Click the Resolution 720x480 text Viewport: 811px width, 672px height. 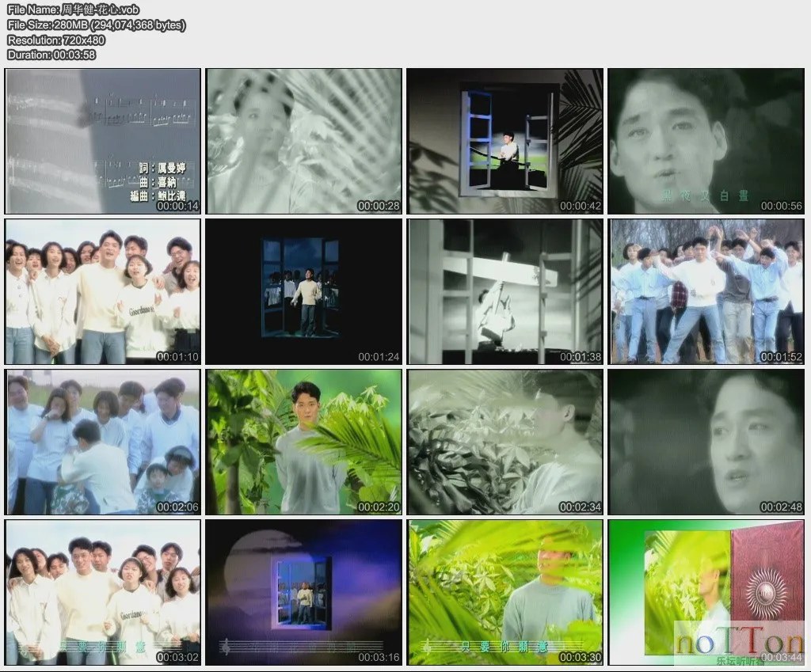(x=56, y=40)
